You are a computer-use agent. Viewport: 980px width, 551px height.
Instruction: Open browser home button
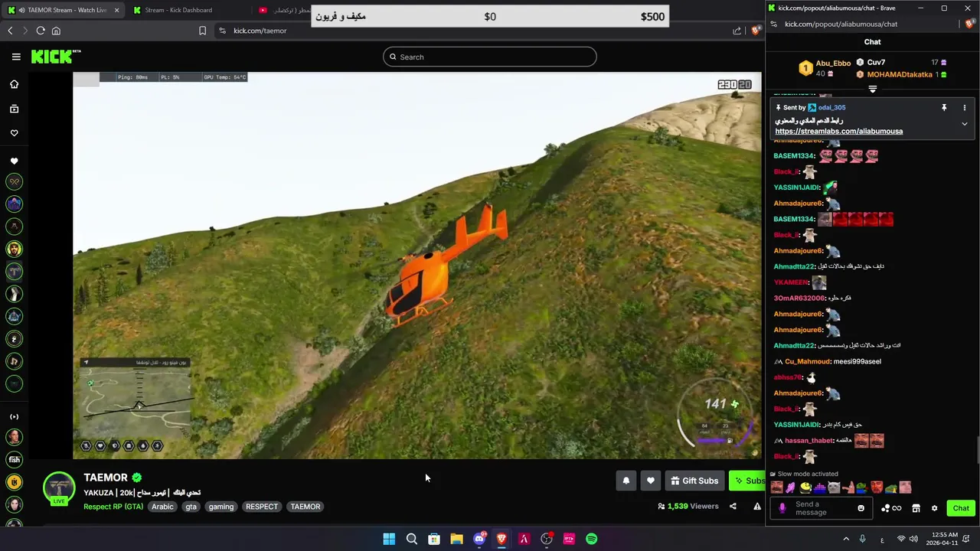56,31
